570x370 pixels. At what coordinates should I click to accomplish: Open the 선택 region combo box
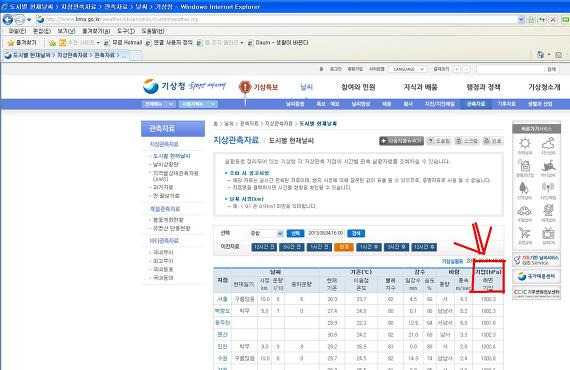(x=266, y=233)
